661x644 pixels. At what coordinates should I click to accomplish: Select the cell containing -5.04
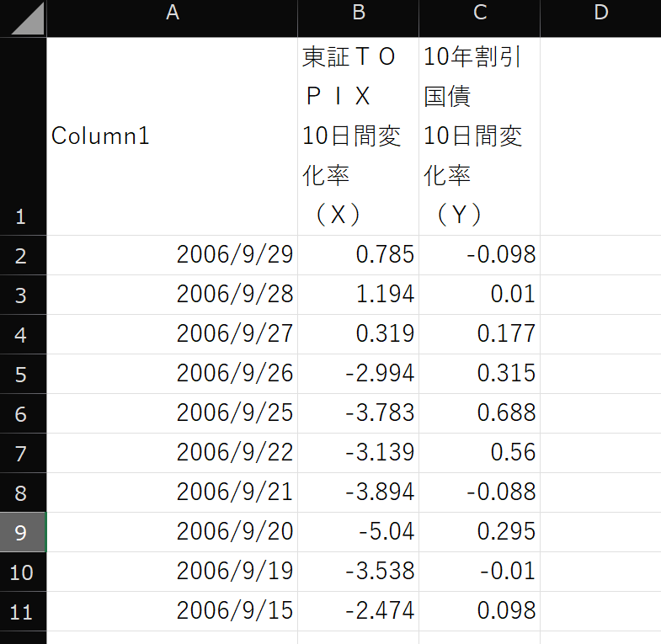pos(358,532)
